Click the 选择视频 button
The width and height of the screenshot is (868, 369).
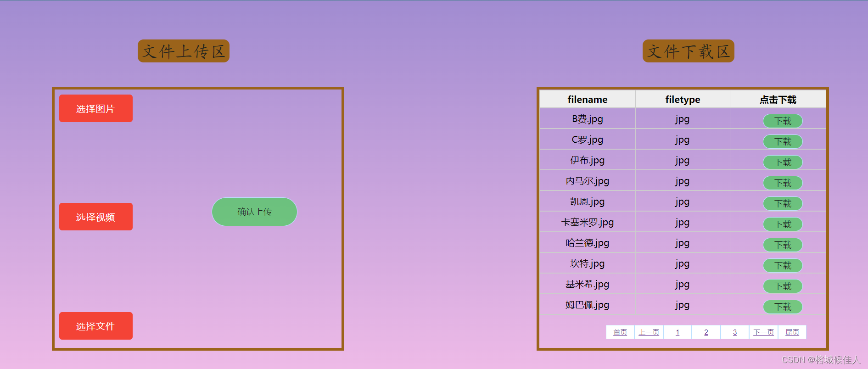click(96, 217)
